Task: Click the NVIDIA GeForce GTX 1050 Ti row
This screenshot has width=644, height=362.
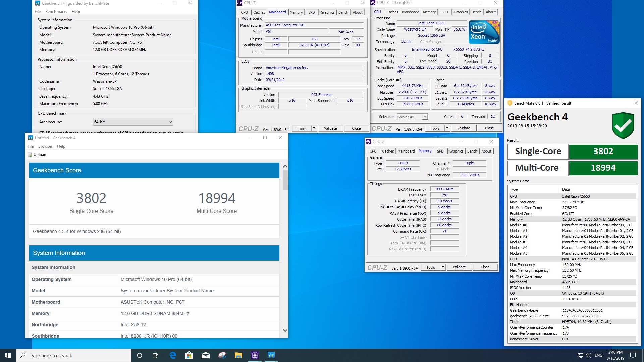Action: (572, 259)
